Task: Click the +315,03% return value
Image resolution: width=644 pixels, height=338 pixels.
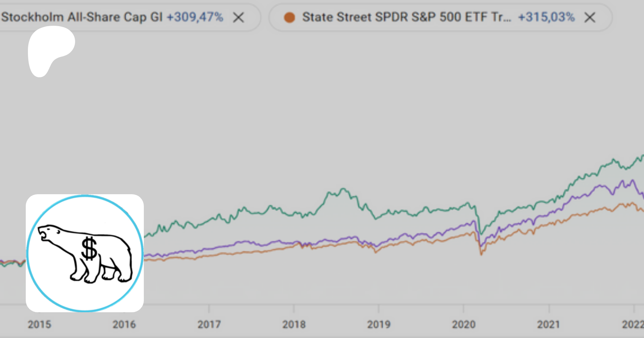Action: point(546,17)
